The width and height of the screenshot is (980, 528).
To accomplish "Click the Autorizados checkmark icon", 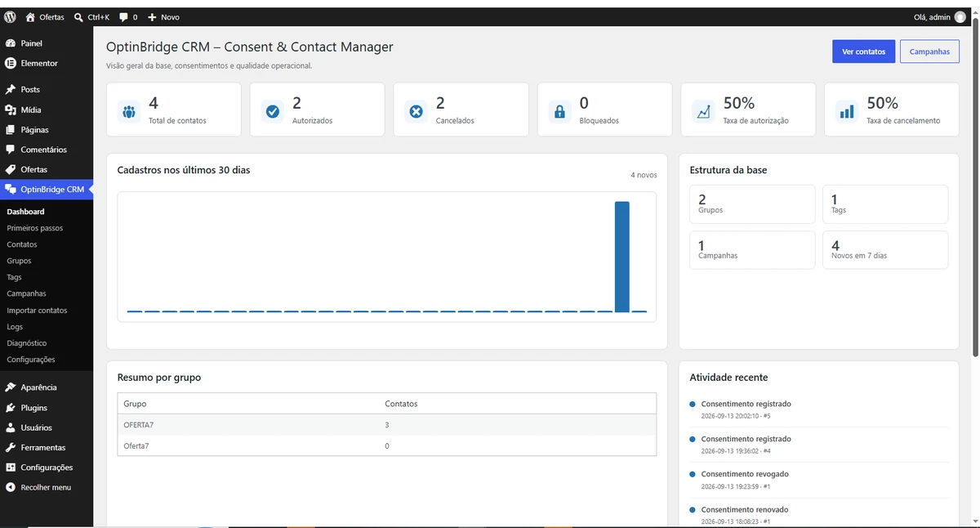I will [273, 111].
